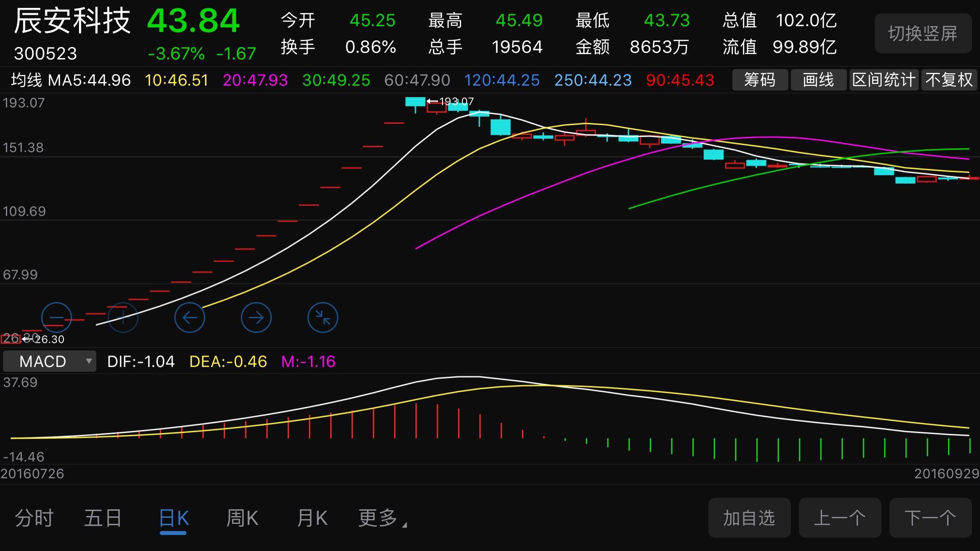The image size is (980, 551).
Task: Go to next stock with 下一个
Action: pos(930,518)
